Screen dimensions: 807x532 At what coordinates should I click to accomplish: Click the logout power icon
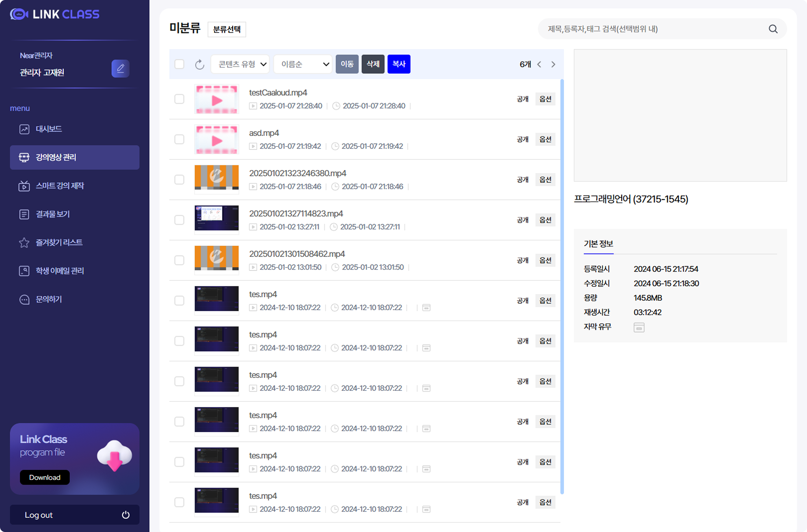pos(126,515)
